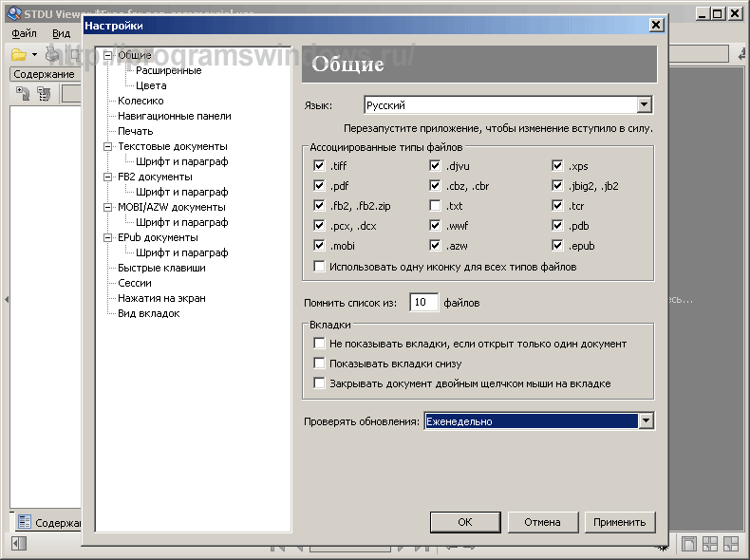Click the recent files count field

(423, 302)
